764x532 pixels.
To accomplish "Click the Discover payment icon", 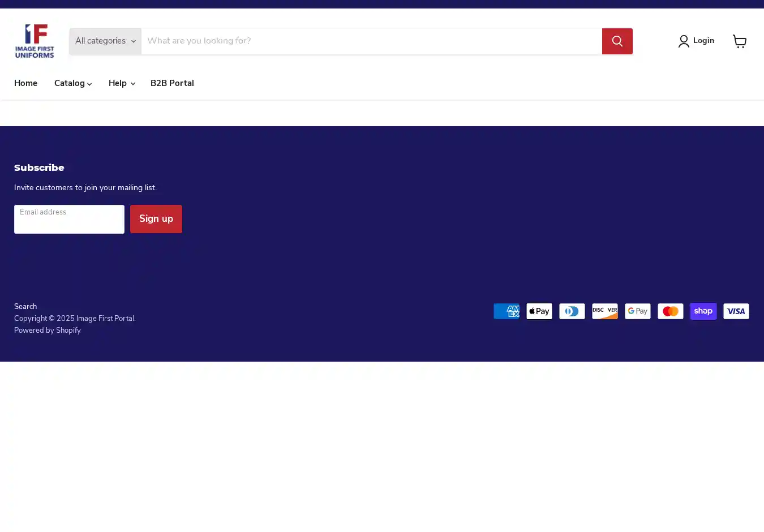I will [604, 311].
